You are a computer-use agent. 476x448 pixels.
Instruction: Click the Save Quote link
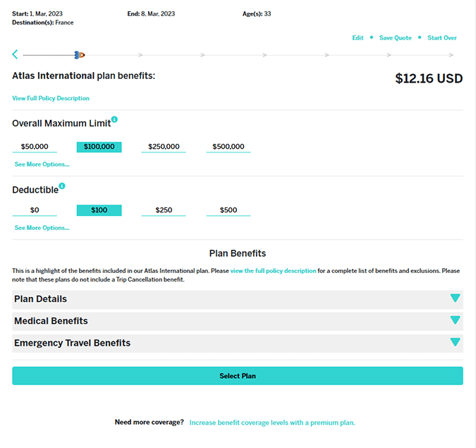[395, 38]
